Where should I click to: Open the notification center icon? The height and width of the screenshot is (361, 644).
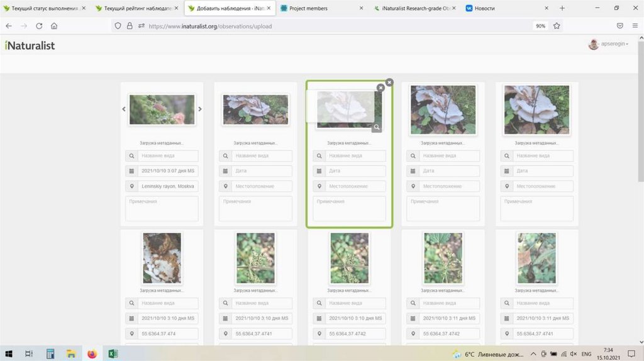coord(631,353)
